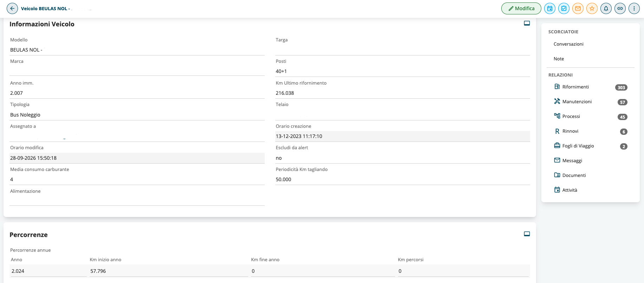The height and width of the screenshot is (283, 644).
Task: Mark vehicle as favorite with star icon
Action: click(x=592, y=8)
